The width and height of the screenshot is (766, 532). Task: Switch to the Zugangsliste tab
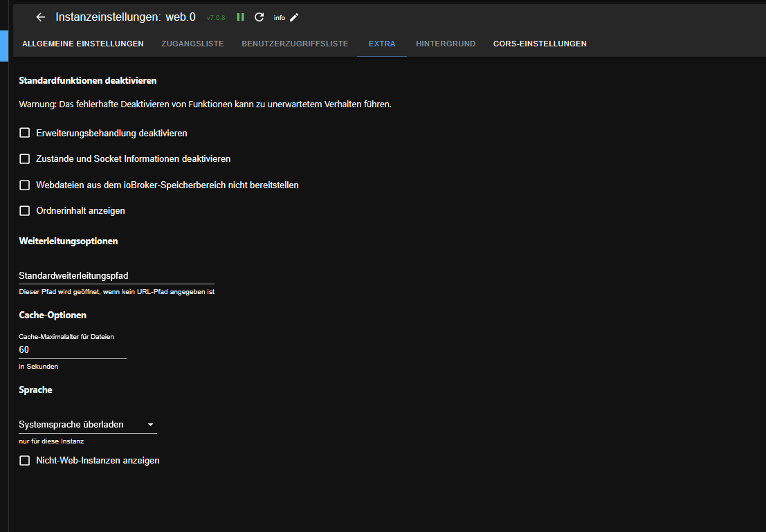pyautogui.click(x=192, y=44)
